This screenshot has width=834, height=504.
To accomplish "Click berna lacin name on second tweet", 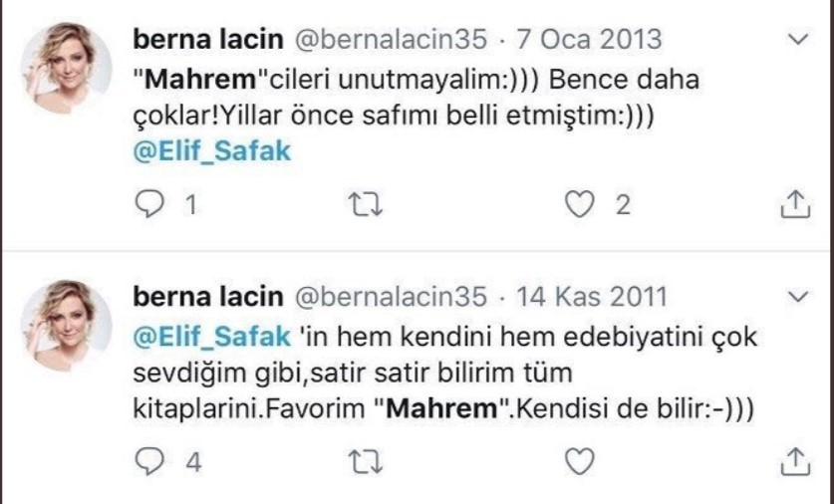I will coord(206,297).
